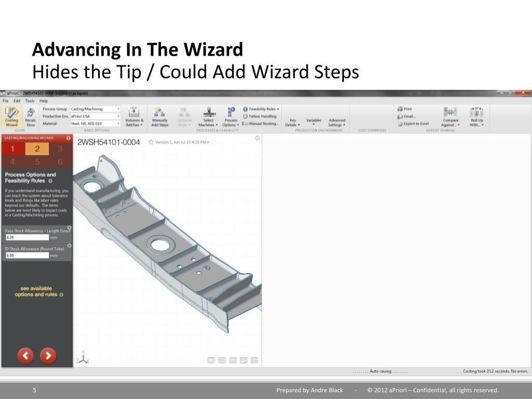
Task: Click Auto-saving status text
Action: pyautogui.click(x=380, y=371)
